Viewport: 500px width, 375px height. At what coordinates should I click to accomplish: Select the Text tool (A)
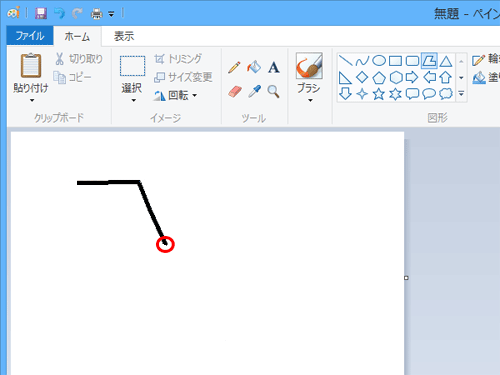click(274, 67)
